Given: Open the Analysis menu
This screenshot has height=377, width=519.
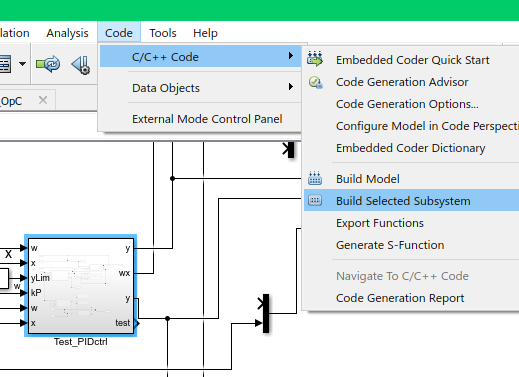Looking at the screenshot, I should pos(67,33).
